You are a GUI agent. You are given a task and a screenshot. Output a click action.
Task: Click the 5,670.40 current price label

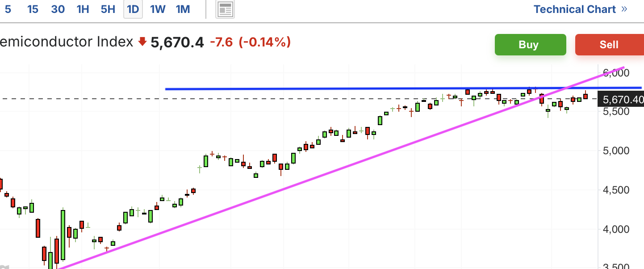pos(621,99)
